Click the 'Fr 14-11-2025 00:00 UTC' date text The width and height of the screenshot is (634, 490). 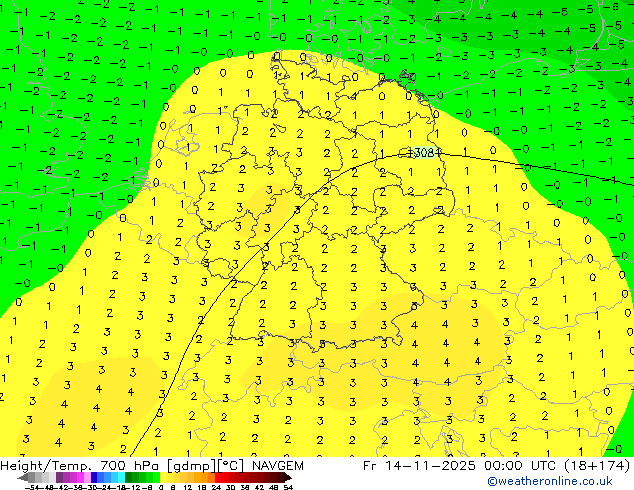[x=458, y=466]
